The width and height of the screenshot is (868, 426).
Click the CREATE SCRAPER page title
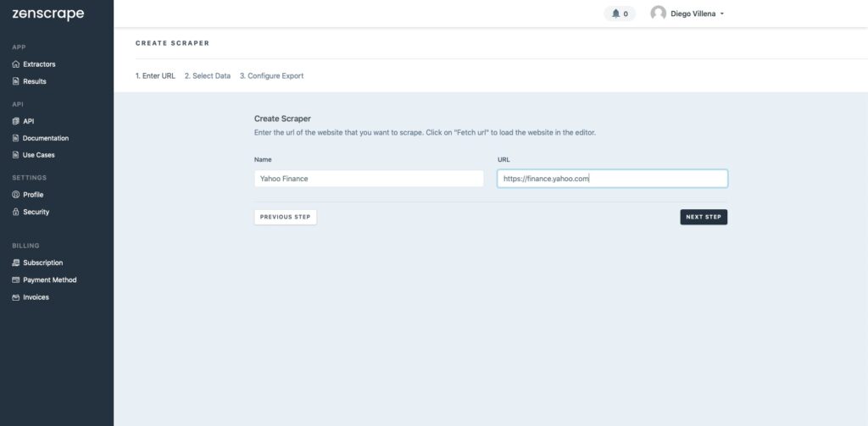[x=173, y=43]
